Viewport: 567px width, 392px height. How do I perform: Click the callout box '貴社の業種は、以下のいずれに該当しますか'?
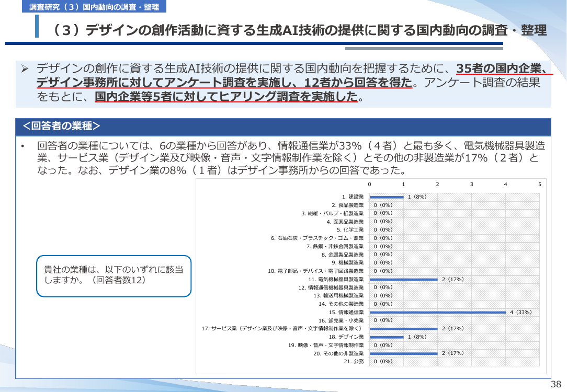point(114,276)
